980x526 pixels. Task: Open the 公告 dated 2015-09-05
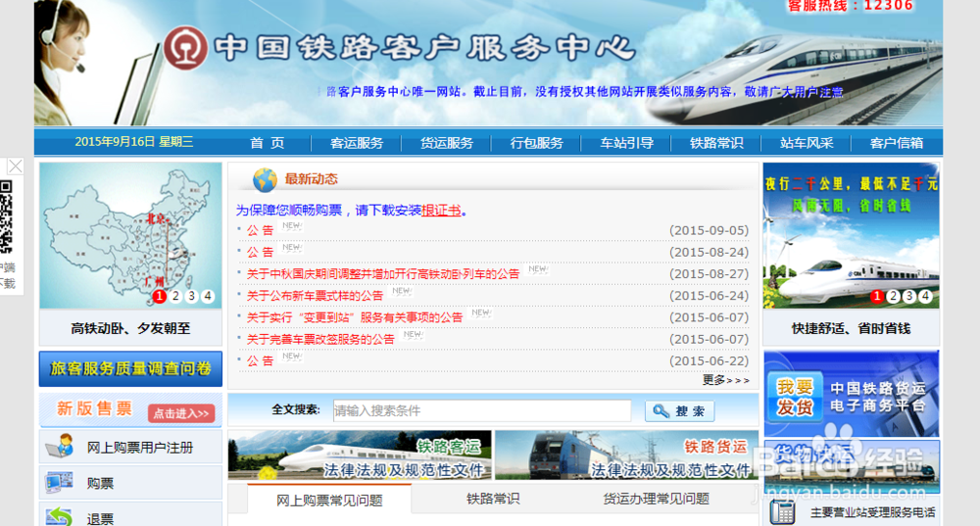pyautogui.click(x=260, y=230)
